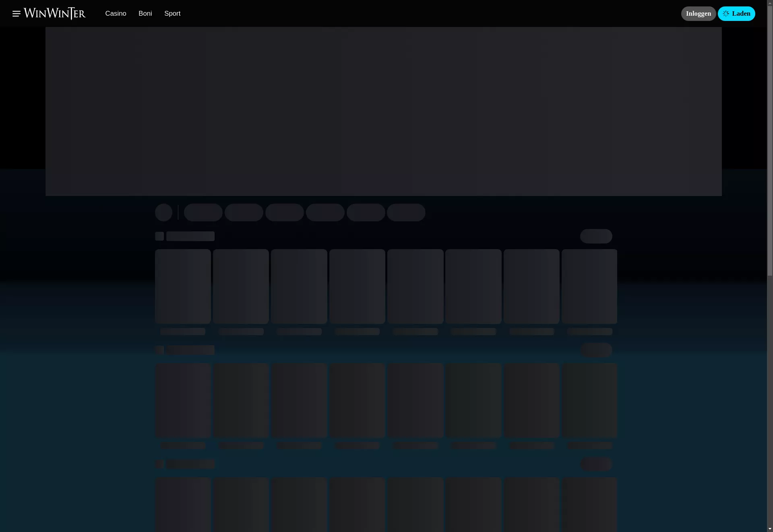Click the WinWinter logo
This screenshot has width=773, height=532.
pyautogui.click(x=55, y=14)
